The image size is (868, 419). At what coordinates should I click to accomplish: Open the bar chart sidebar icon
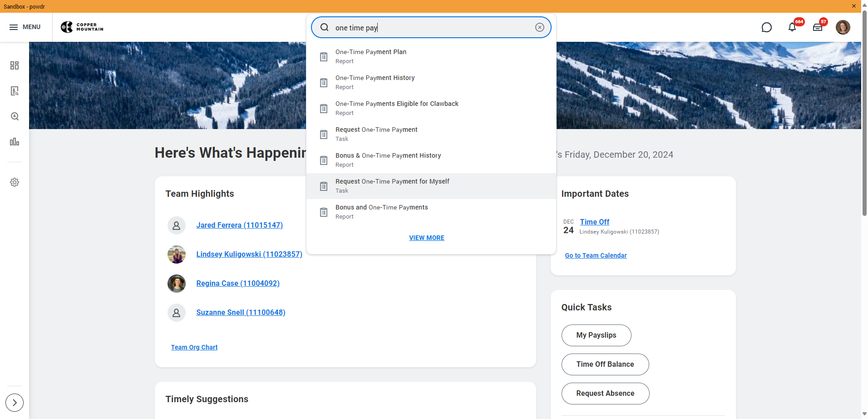click(15, 142)
